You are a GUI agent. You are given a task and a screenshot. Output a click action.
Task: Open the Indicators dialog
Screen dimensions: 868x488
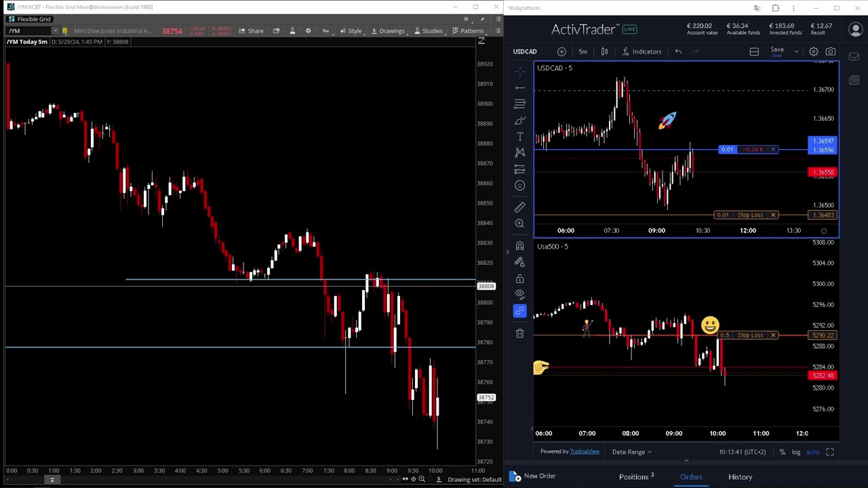pos(641,52)
